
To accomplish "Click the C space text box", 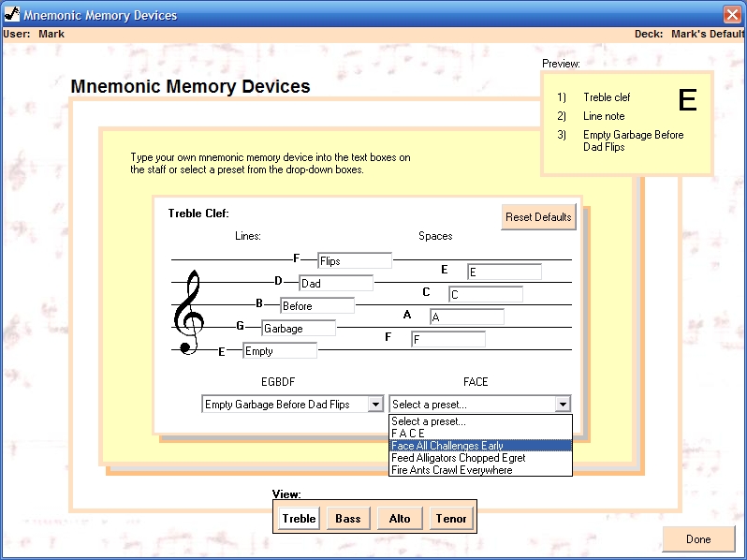I will (486, 294).
